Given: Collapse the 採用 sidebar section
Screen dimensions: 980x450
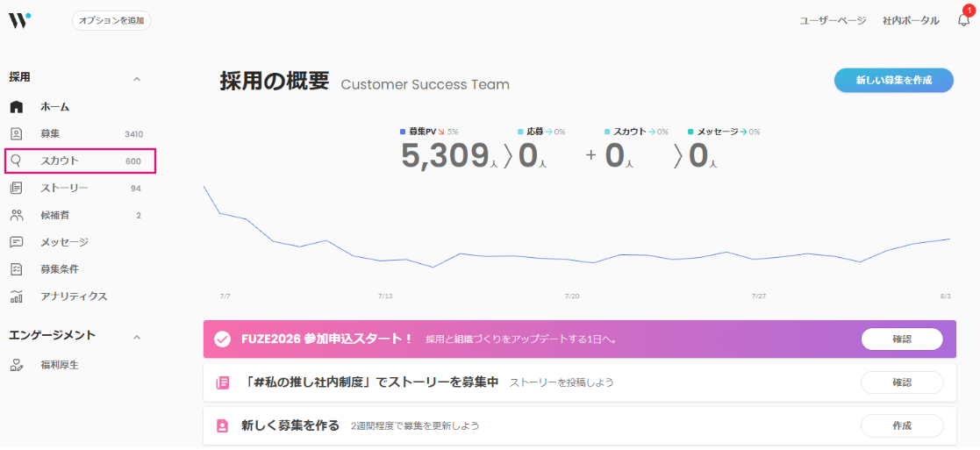Looking at the screenshot, I should point(138,79).
